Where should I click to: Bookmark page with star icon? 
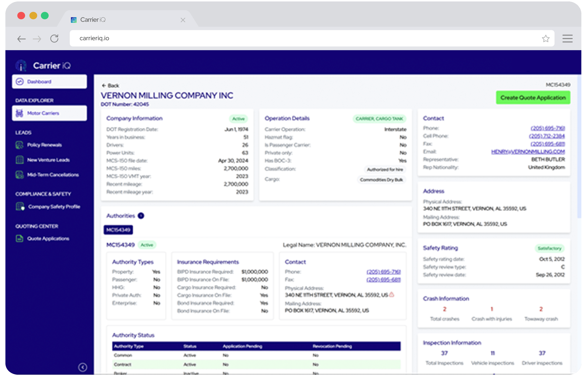[x=546, y=39]
